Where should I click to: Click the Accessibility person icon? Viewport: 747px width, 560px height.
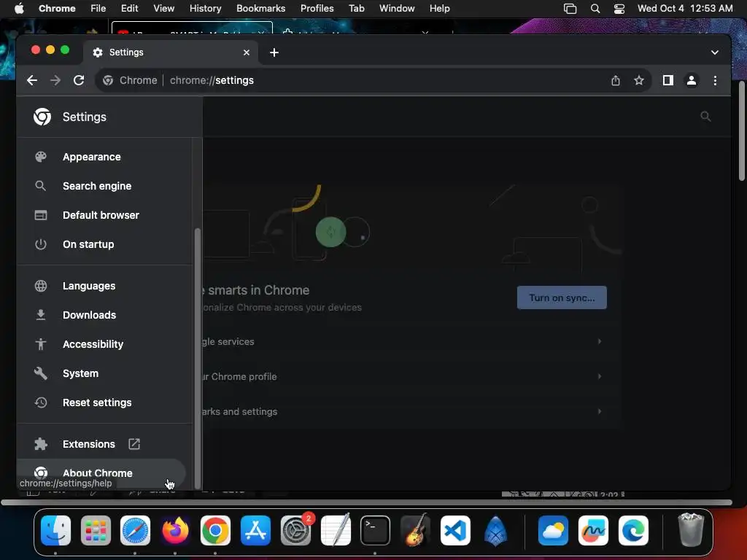41,344
